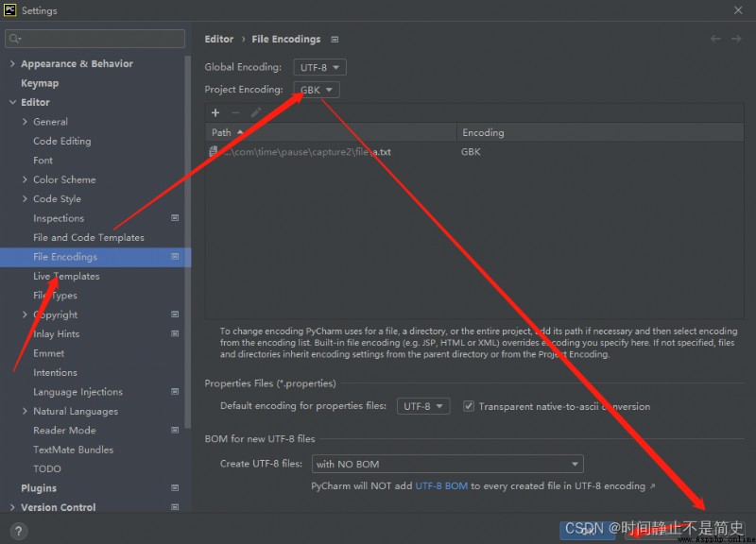Open the Global Encoding dropdown
This screenshot has width=756, height=544.
[x=319, y=67]
